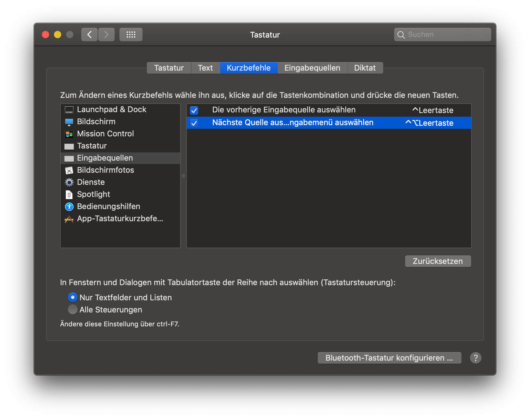Viewport: 530px width, 420px height.
Task: Click the Zurücksetzen button
Action: [x=438, y=261]
